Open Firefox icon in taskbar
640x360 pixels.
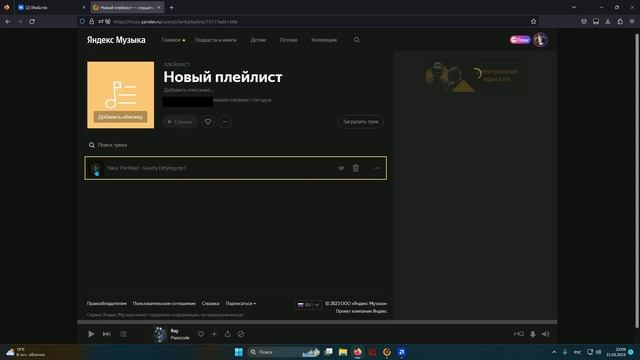(358, 352)
